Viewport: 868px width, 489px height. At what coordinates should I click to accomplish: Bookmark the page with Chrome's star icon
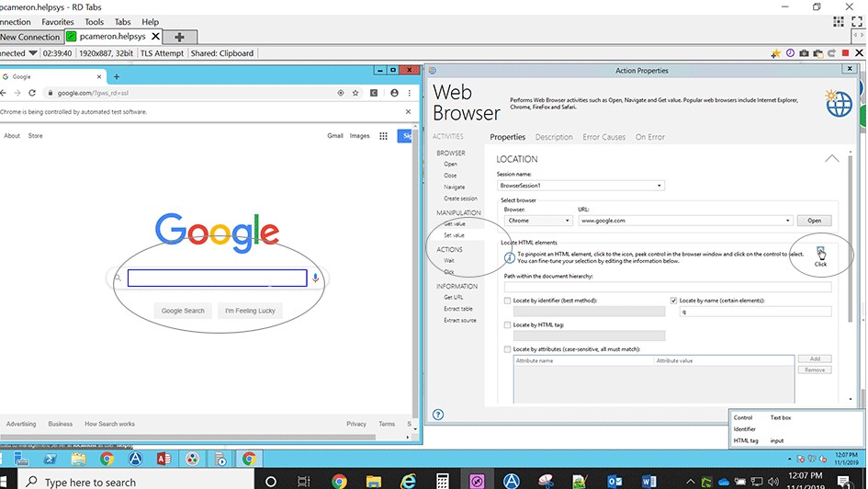point(355,93)
